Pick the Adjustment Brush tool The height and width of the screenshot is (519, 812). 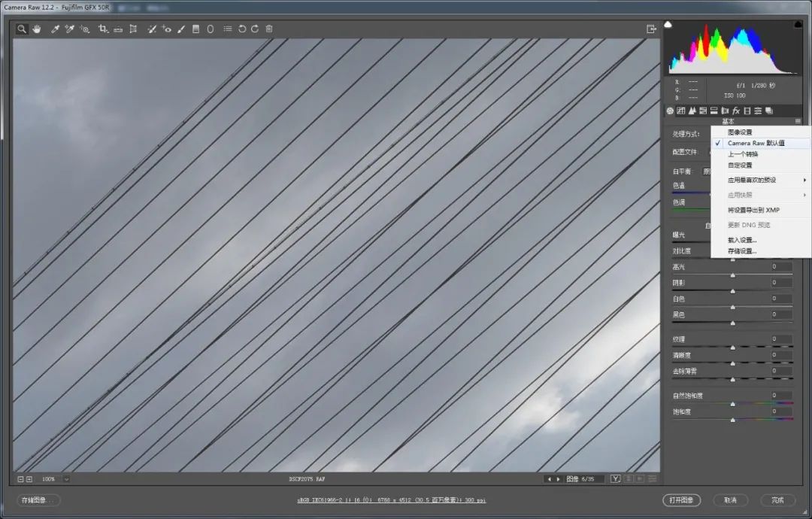(181, 29)
